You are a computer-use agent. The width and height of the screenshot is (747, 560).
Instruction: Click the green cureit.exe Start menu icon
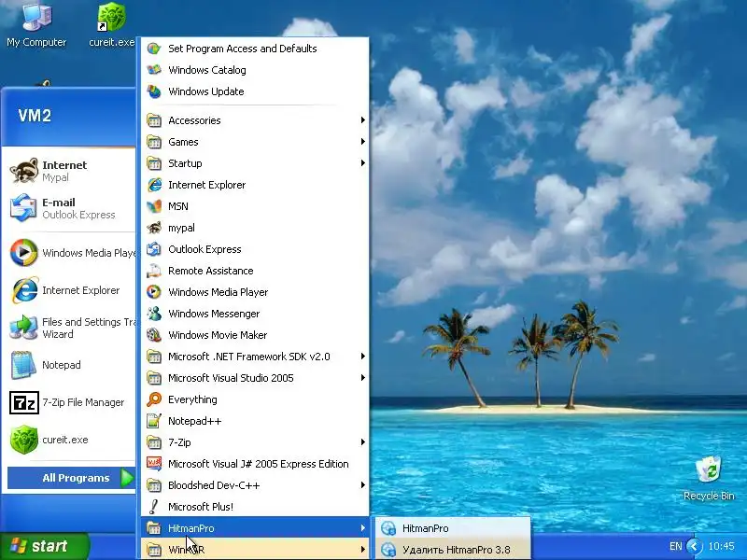point(24,440)
